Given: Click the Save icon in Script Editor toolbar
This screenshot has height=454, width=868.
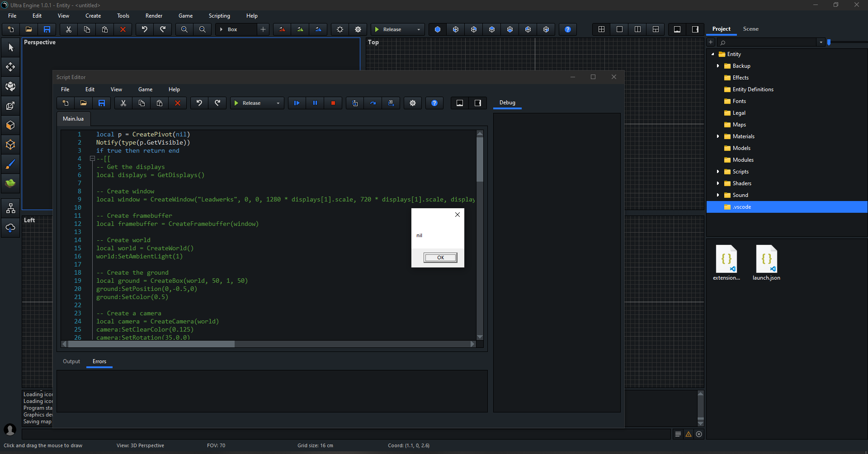Looking at the screenshot, I should point(102,103).
